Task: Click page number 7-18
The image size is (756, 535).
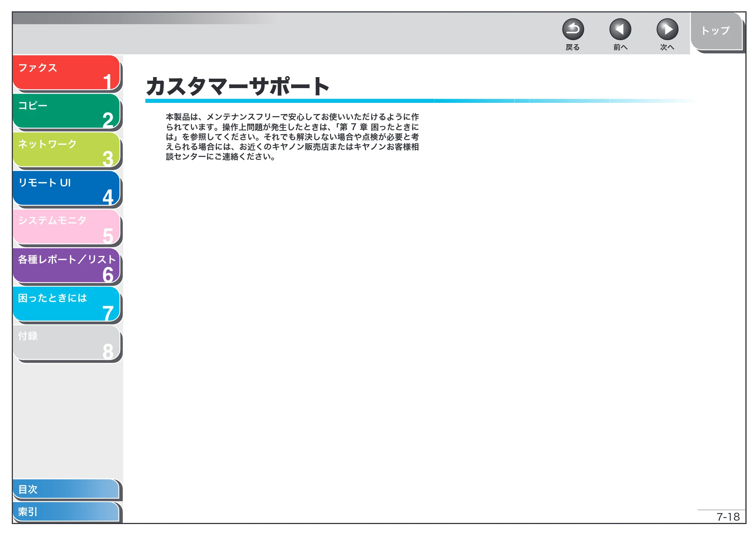Action: (728, 517)
